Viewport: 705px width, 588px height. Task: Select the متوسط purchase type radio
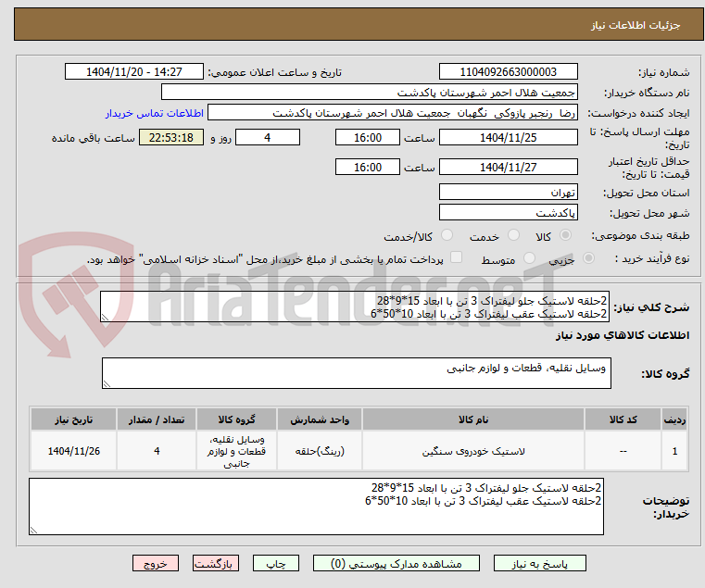[x=530, y=258]
